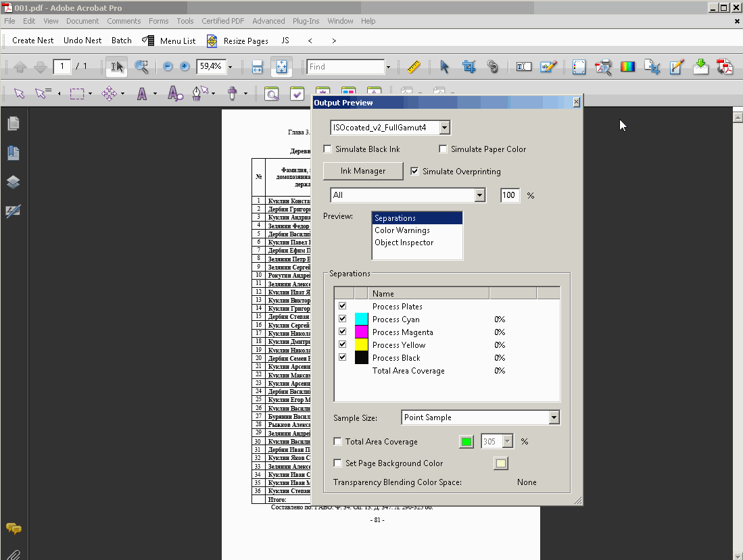Uncheck the Process Black plate

[x=343, y=357]
